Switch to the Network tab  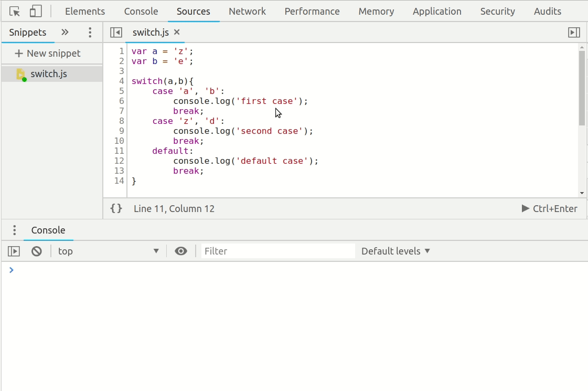click(247, 11)
